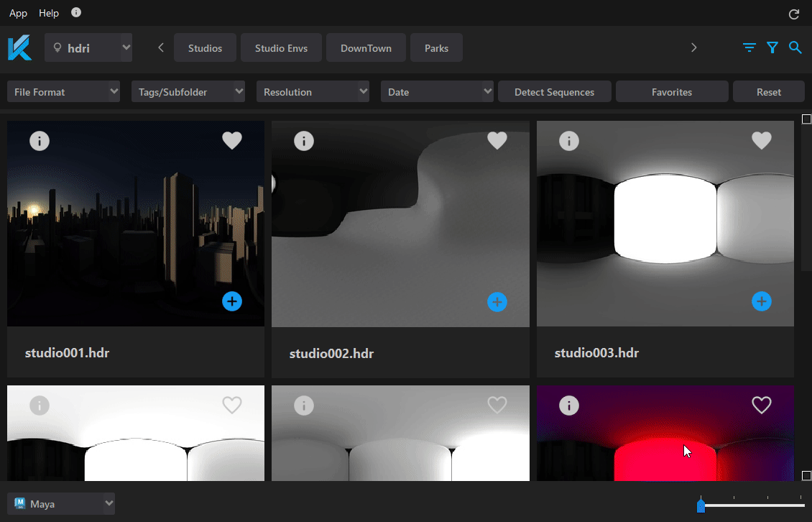Open info on bottom-middle gray studio thumbnail

pyautogui.click(x=304, y=406)
